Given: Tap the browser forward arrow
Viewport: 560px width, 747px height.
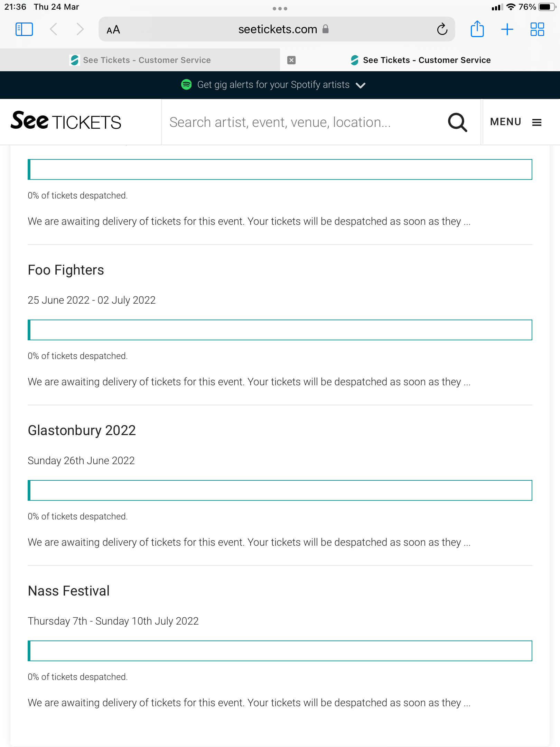Looking at the screenshot, I should click(x=80, y=29).
